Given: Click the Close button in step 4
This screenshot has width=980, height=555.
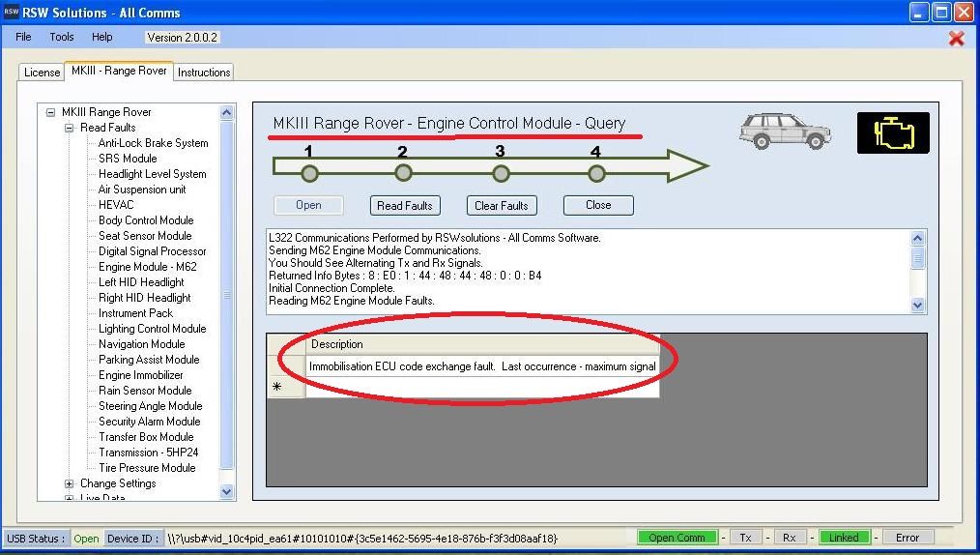Looking at the screenshot, I should click(598, 205).
